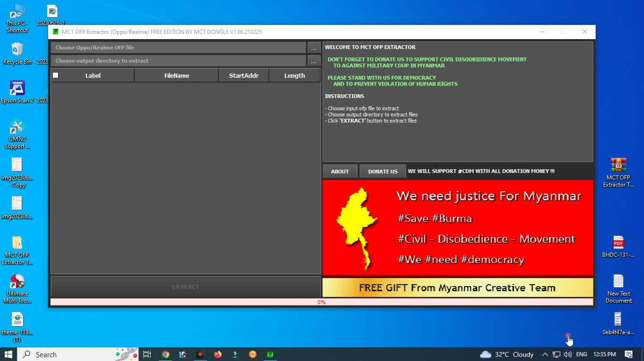The height and width of the screenshot is (361, 644).
Task: Click the green MCT OFP Extractor taskbar icon
Action: click(x=270, y=354)
